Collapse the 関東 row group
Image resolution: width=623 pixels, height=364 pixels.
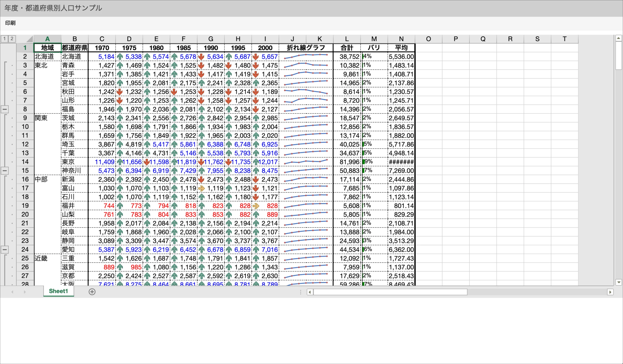click(x=5, y=171)
